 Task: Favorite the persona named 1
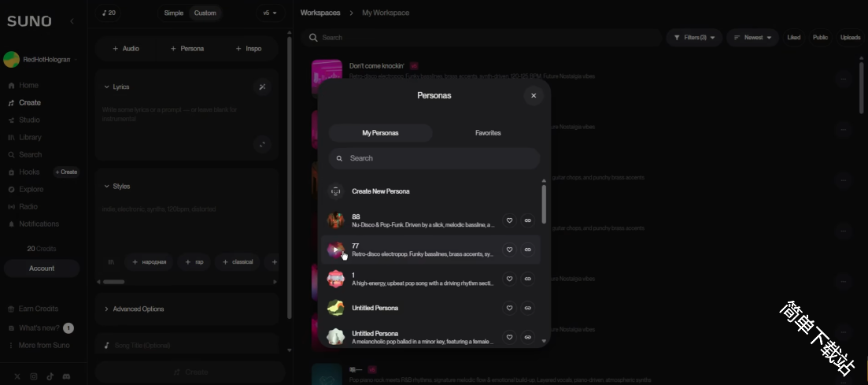coord(509,279)
